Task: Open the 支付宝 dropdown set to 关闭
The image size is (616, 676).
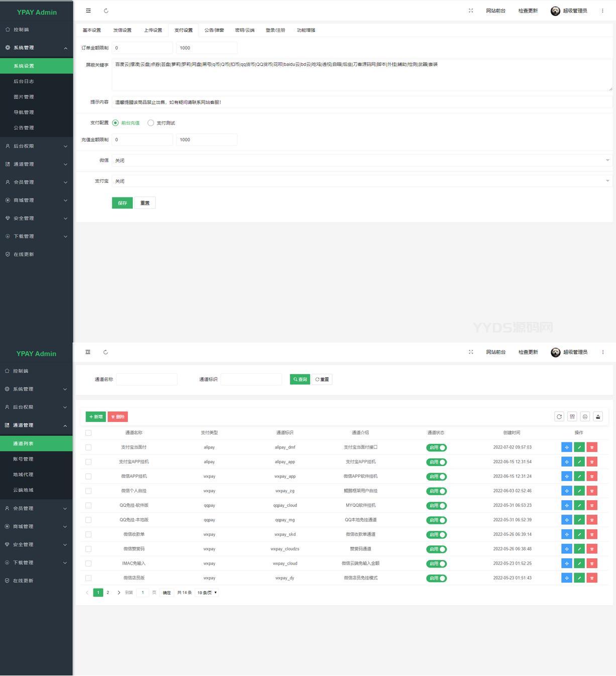Action: click(361, 181)
